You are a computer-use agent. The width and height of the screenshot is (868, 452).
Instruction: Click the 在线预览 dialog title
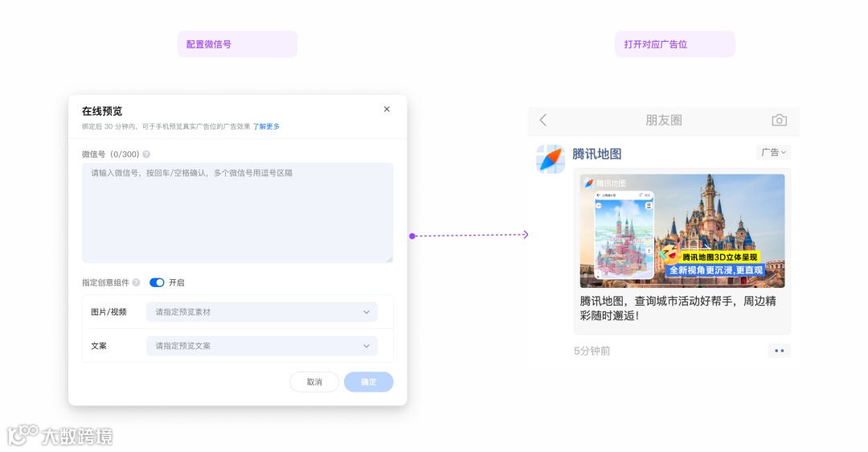tap(102, 111)
